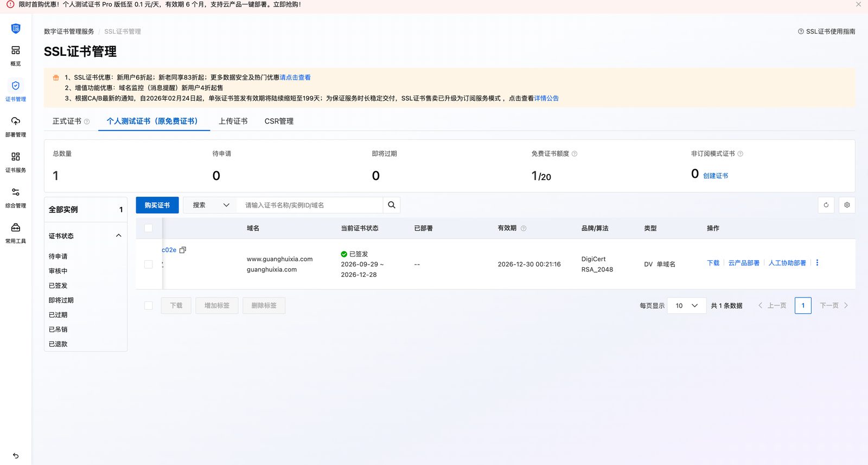The image size is (868, 465).
Task: Open 请点击查看 promotion link
Action: 295,77
